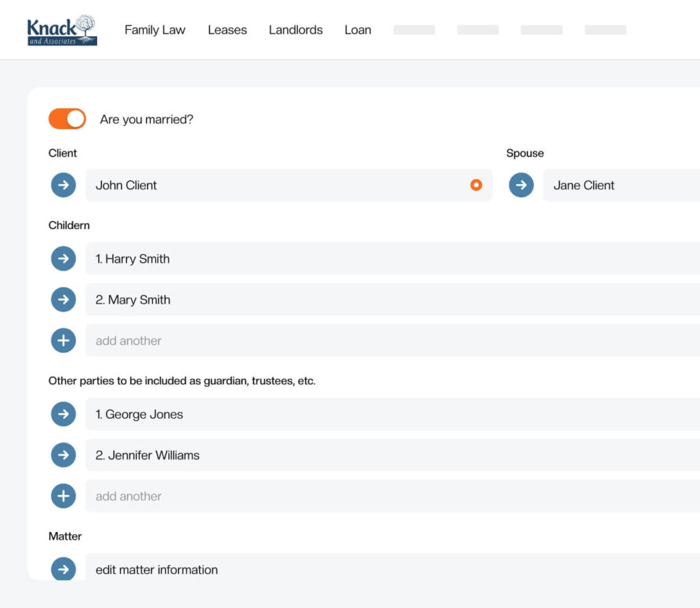Click the plus icon to add another child

(63, 340)
